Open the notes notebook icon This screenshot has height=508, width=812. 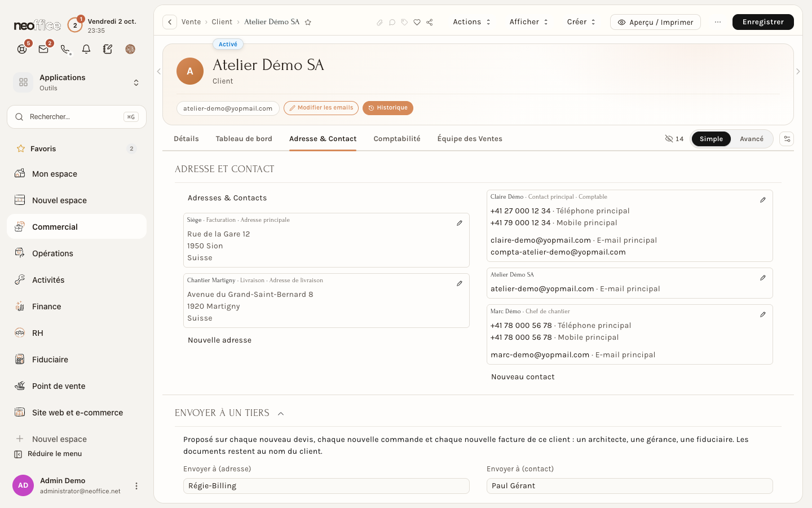108,49
